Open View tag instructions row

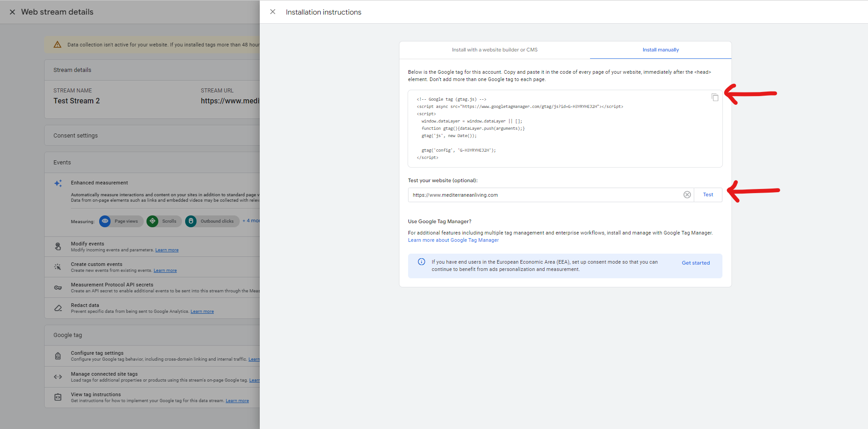point(152,398)
